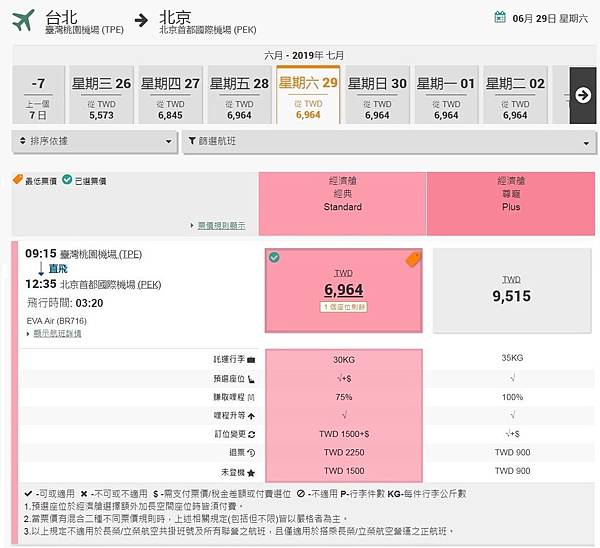Viewport: 600px width, 548px height.
Task: Click the TWD 900 refund fee under Plus
Action: (512, 453)
